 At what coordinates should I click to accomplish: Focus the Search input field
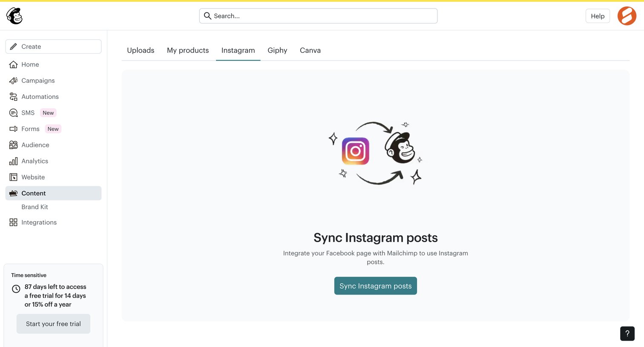[x=318, y=16]
